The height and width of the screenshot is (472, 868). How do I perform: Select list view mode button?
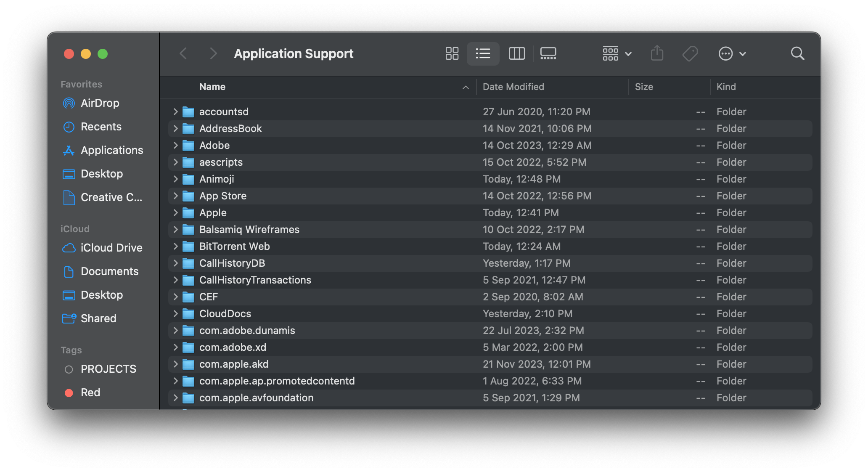[x=483, y=53]
